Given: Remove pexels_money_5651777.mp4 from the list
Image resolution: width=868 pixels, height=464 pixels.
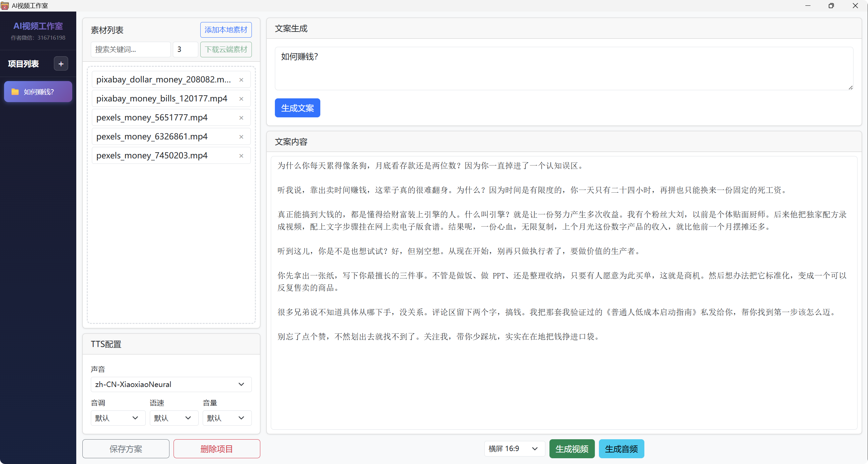Looking at the screenshot, I should tap(241, 118).
